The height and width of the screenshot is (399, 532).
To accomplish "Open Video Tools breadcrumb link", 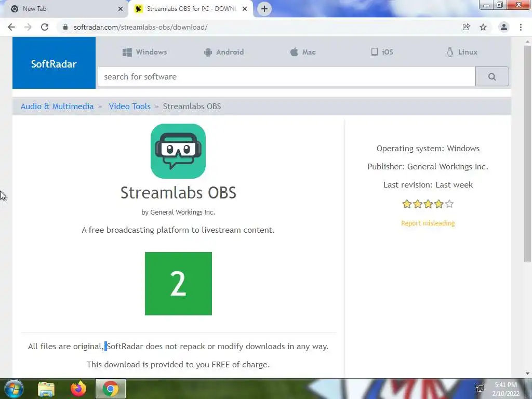I will point(129,107).
